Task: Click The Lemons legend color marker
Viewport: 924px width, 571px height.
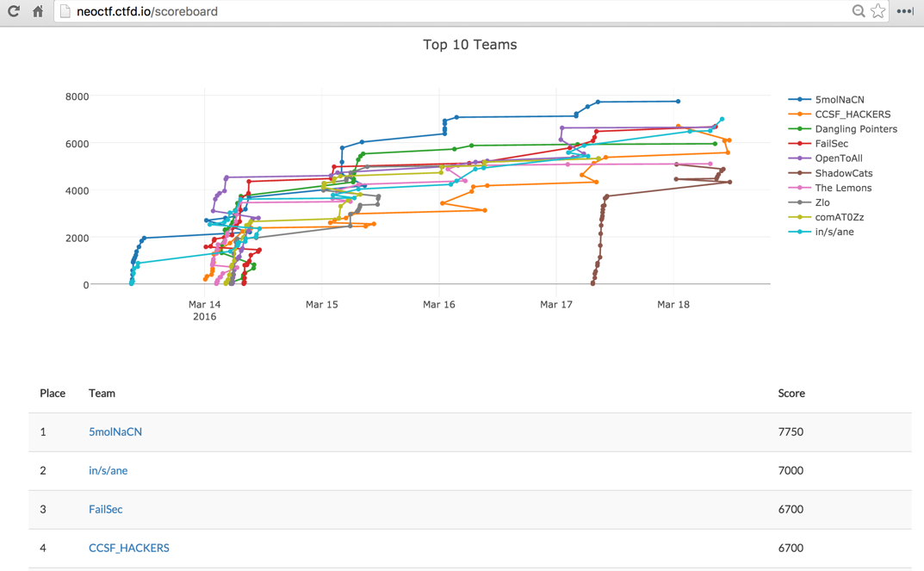Action: [x=800, y=188]
